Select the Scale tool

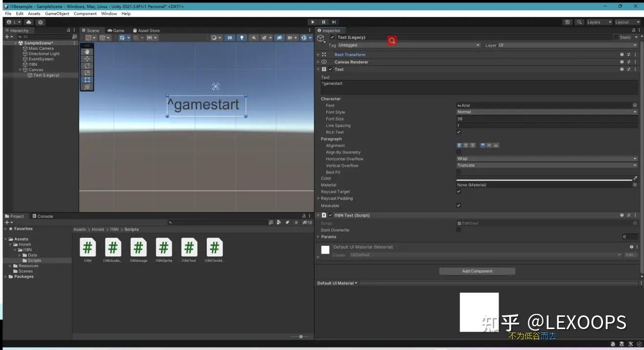[87, 73]
